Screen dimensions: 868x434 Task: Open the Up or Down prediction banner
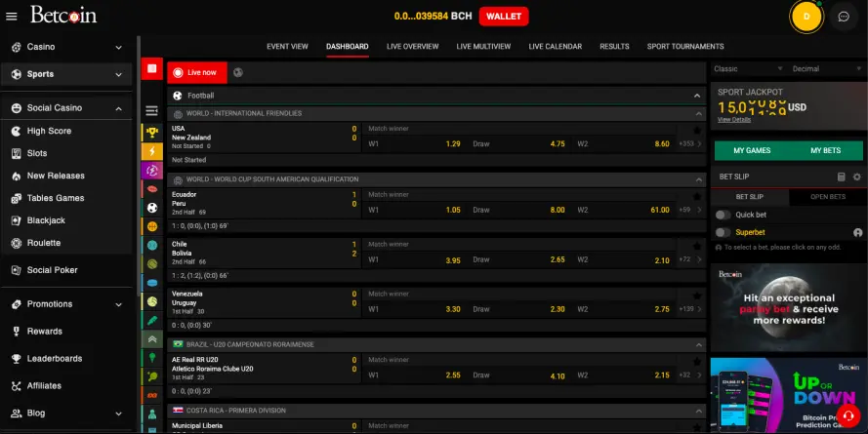click(788, 395)
